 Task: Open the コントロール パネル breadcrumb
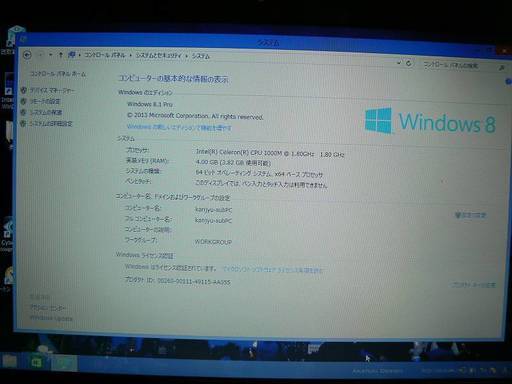coord(105,55)
